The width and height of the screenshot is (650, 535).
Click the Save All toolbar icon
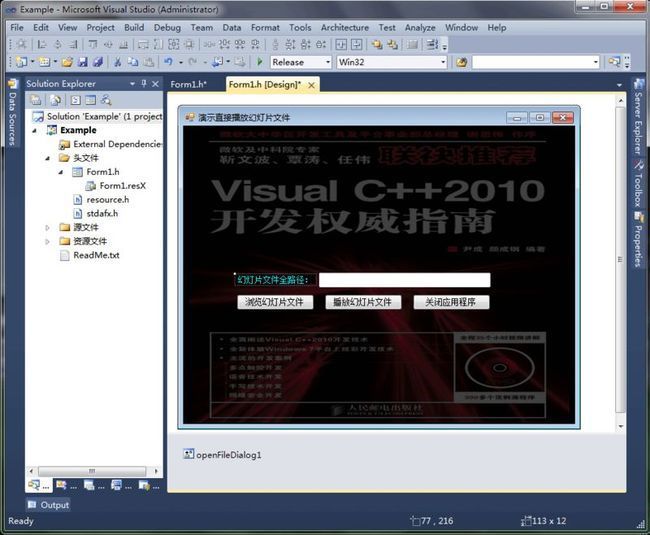(x=98, y=62)
